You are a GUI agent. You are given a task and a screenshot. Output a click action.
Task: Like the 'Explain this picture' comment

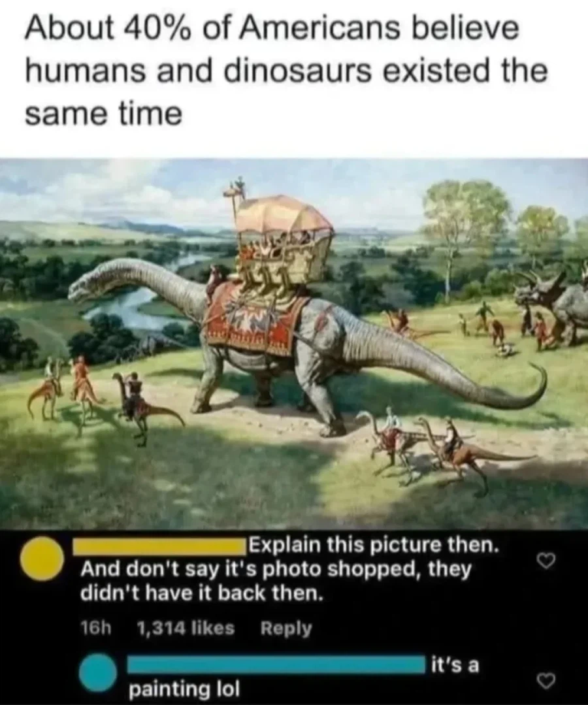tap(547, 561)
